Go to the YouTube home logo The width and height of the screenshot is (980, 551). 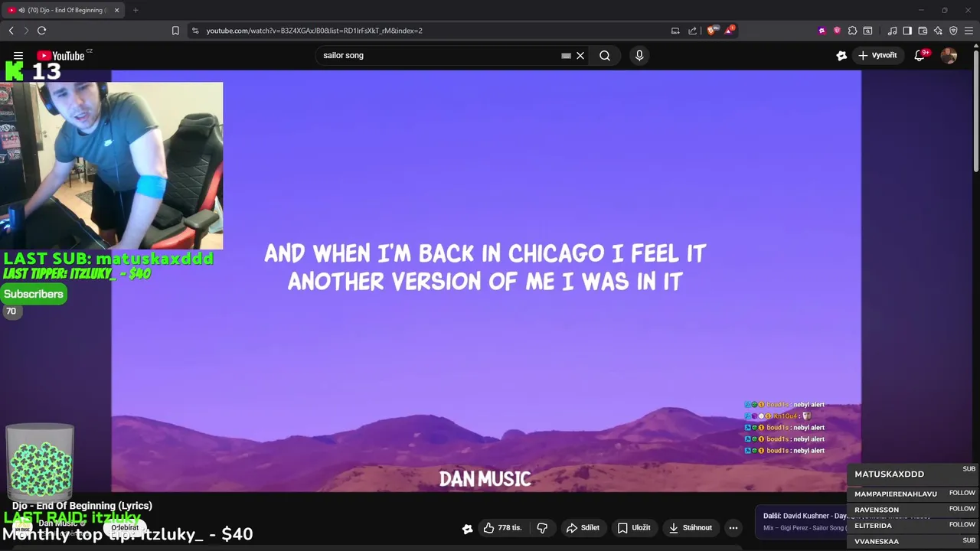coord(60,55)
